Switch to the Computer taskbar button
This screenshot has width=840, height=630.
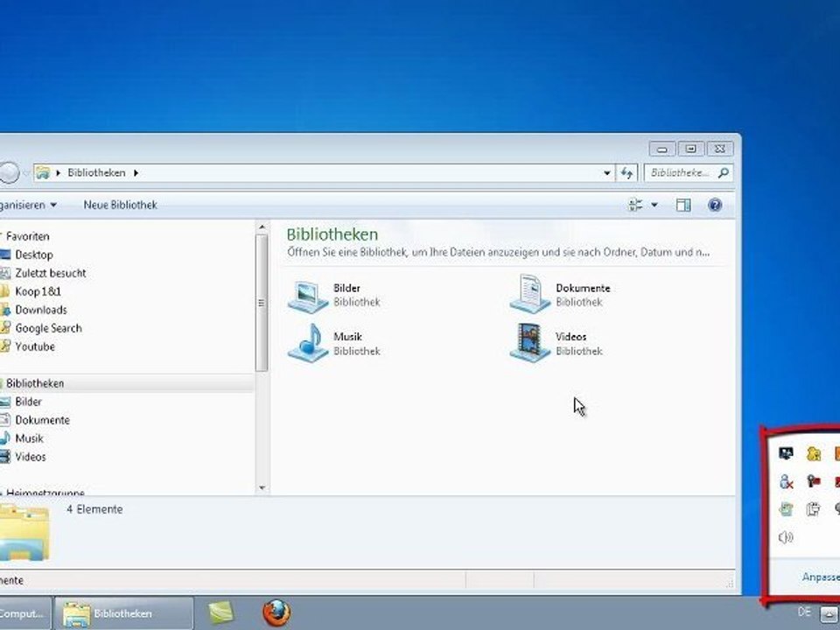[25, 613]
